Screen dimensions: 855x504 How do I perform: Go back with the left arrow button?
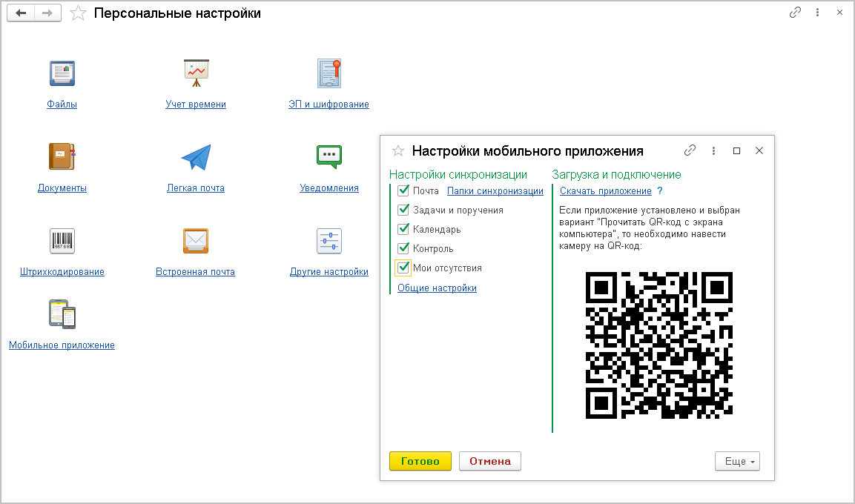[x=21, y=13]
